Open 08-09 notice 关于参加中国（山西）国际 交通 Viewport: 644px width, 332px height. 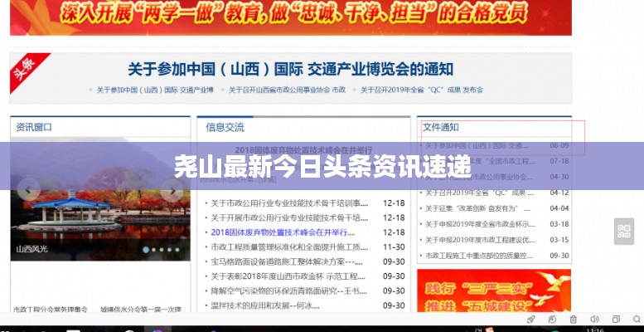[477, 145]
